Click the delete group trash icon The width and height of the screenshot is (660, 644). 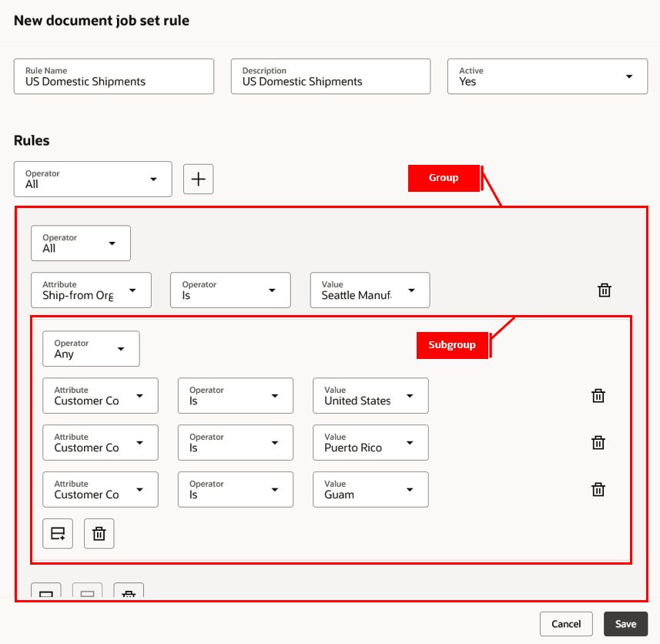pos(129,592)
